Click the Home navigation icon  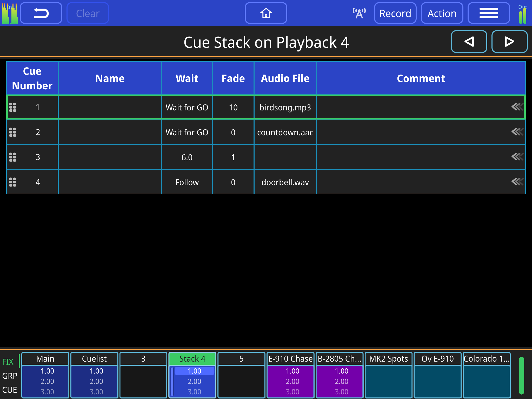[x=266, y=13]
